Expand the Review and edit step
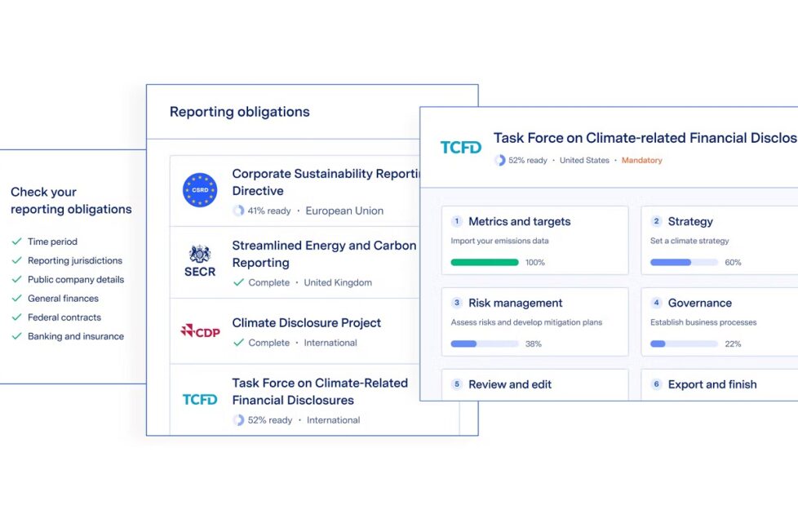The height and width of the screenshot is (532, 798). [x=534, y=384]
